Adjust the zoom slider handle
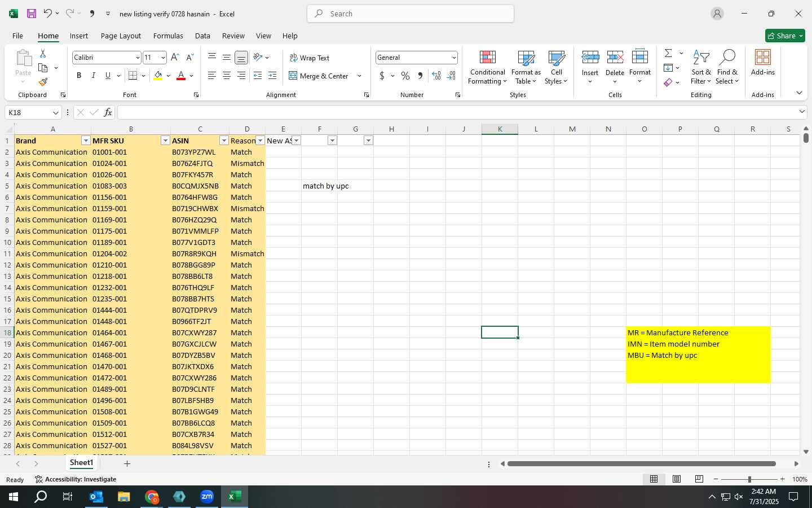812x508 pixels. [x=749, y=479]
